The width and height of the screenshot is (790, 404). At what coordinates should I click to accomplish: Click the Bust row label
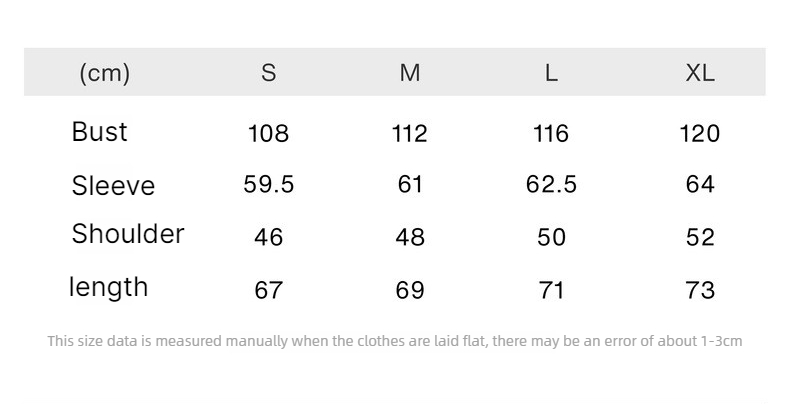[x=99, y=131]
